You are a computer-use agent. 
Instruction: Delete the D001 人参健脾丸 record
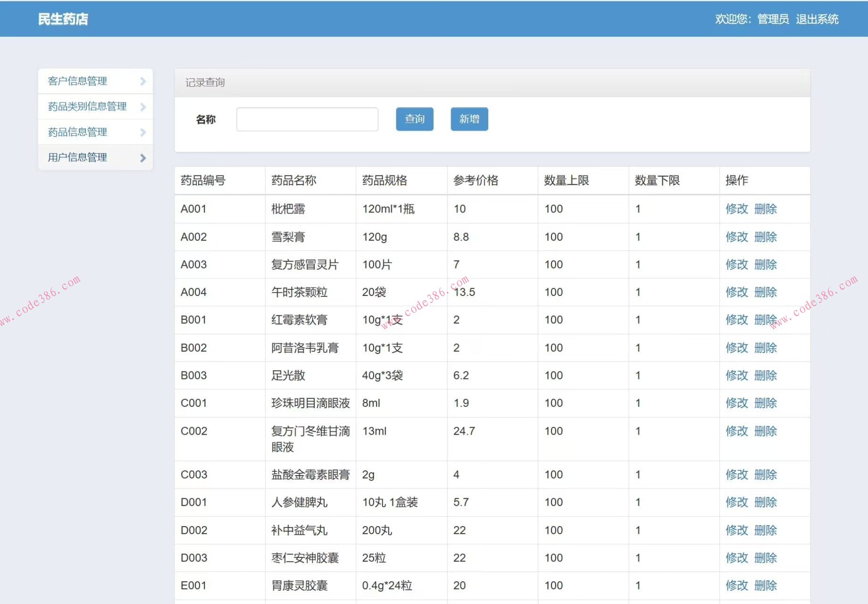click(x=765, y=502)
